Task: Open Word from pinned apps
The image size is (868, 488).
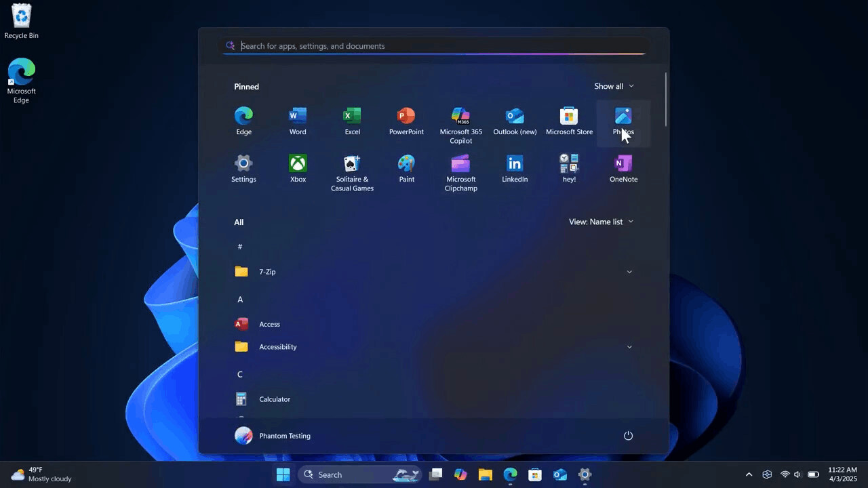Action: click(x=298, y=120)
